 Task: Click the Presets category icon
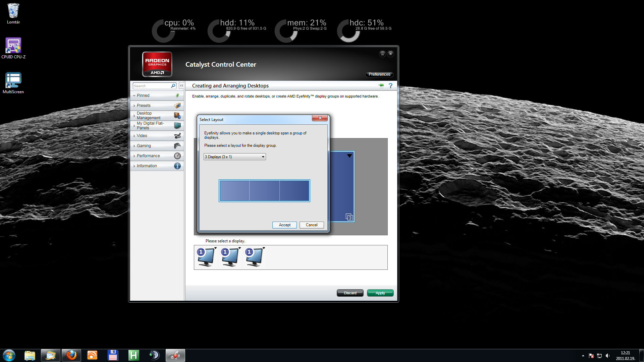177,106
